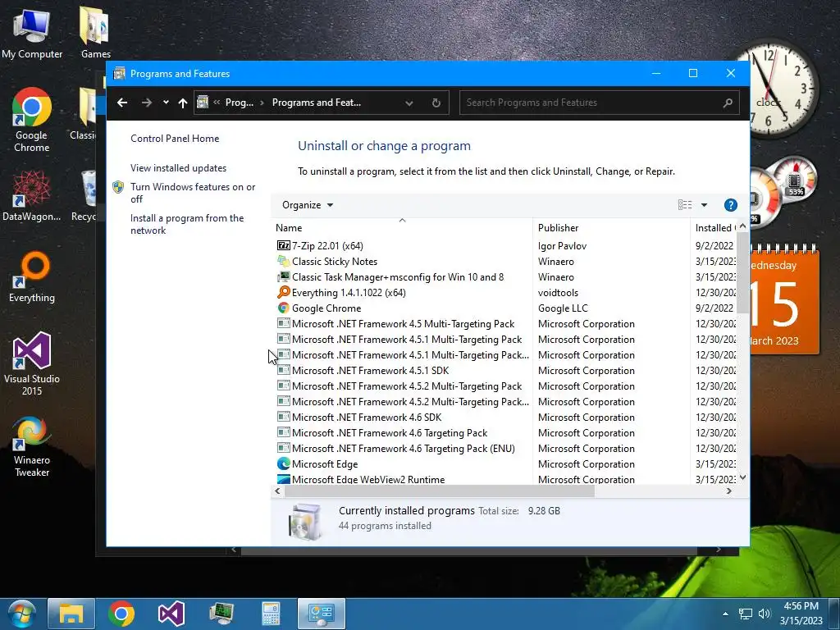The image size is (840, 630).
Task: Open Visual Studio 2015 desktop shortcut
Action: [32, 363]
